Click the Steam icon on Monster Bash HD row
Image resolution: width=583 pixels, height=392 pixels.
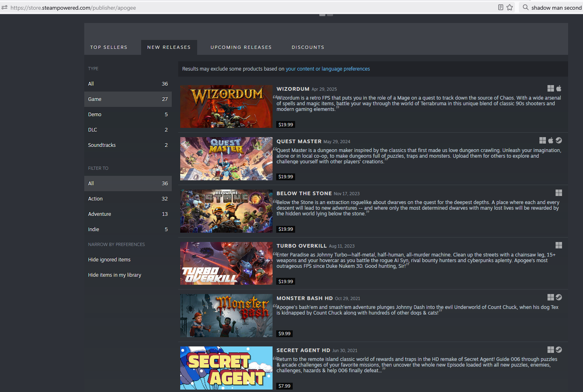point(559,297)
